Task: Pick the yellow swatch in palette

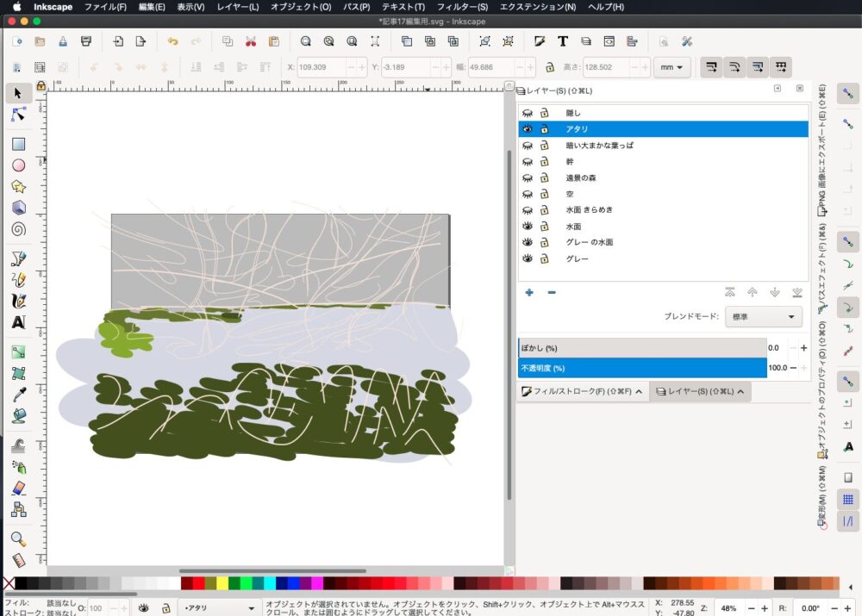Action: tap(222, 583)
